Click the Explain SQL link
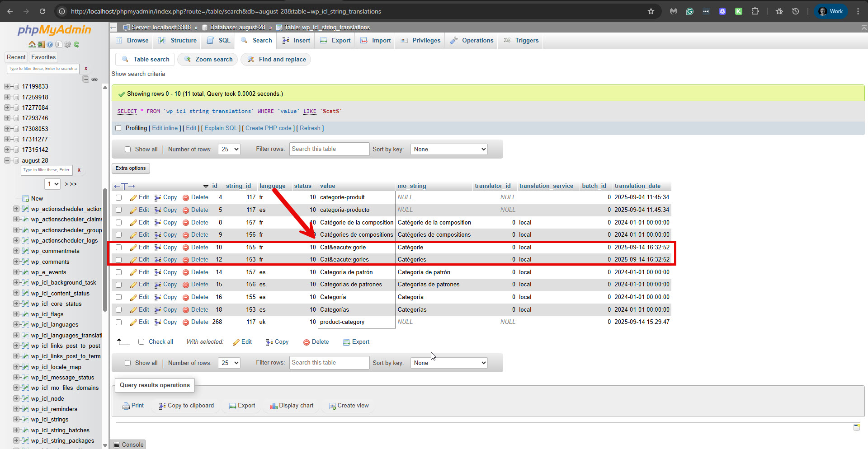Image resolution: width=868 pixels, height=449 pixels. (221, 128)
